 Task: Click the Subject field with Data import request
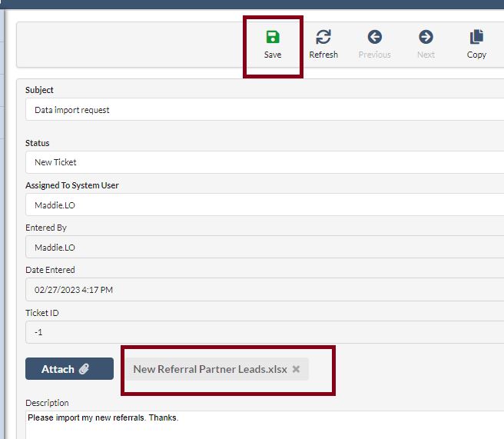pos(261,110)
